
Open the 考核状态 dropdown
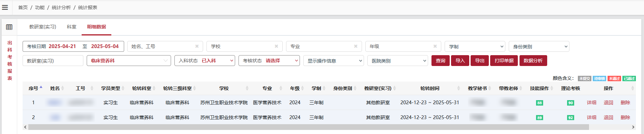tap(269, 61)
